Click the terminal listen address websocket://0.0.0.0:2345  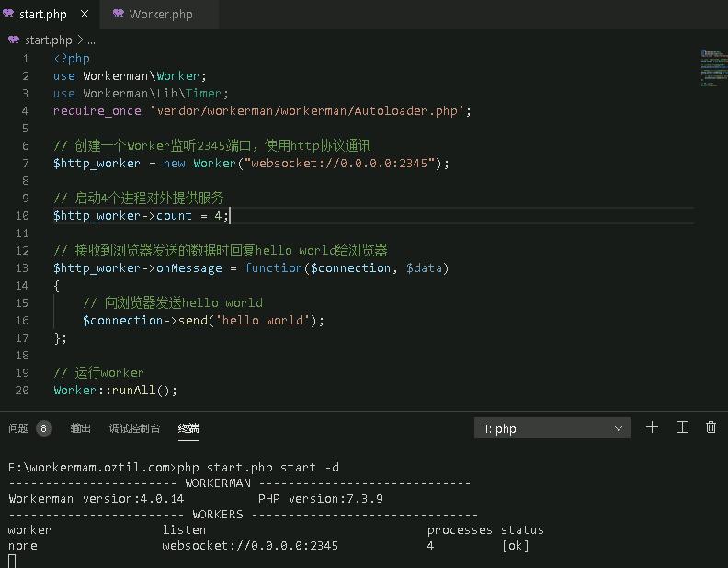coord(250,546)
